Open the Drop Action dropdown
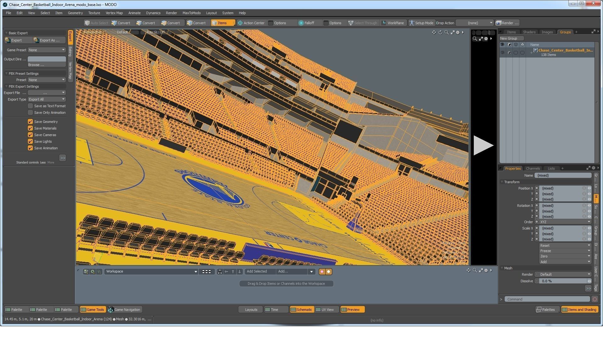This screenshot has height=364, width=603. tap(474, 23)
